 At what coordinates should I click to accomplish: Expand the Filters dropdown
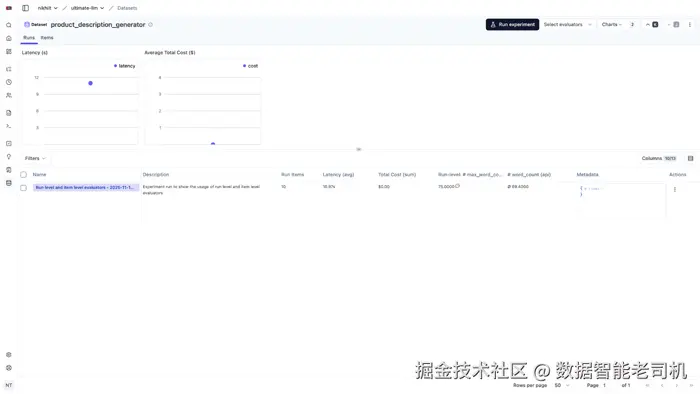coord(35,158)
